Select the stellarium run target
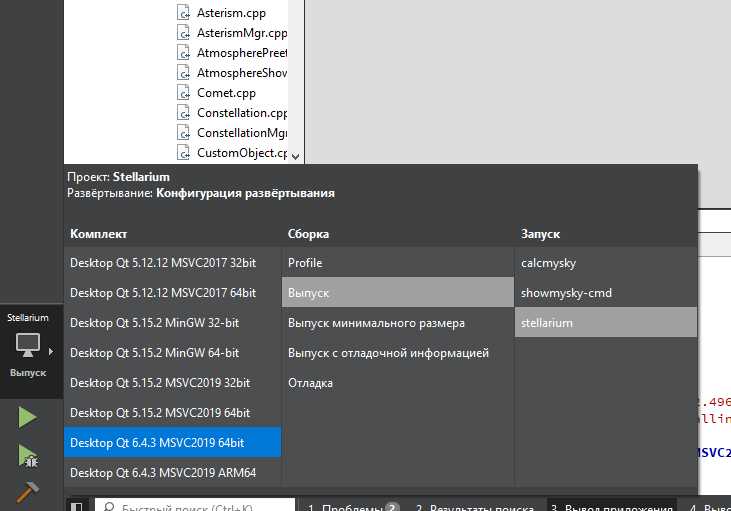The image size is (731, 511). [606, 323]
